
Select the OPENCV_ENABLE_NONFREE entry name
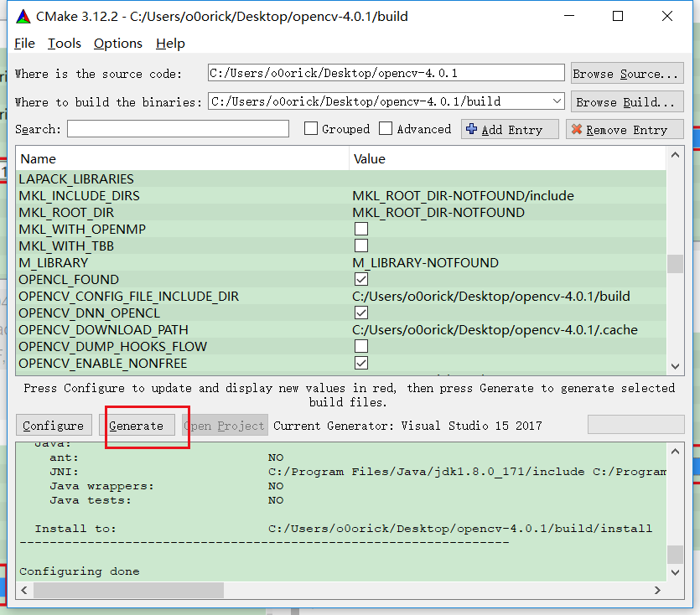coord(102,364)
